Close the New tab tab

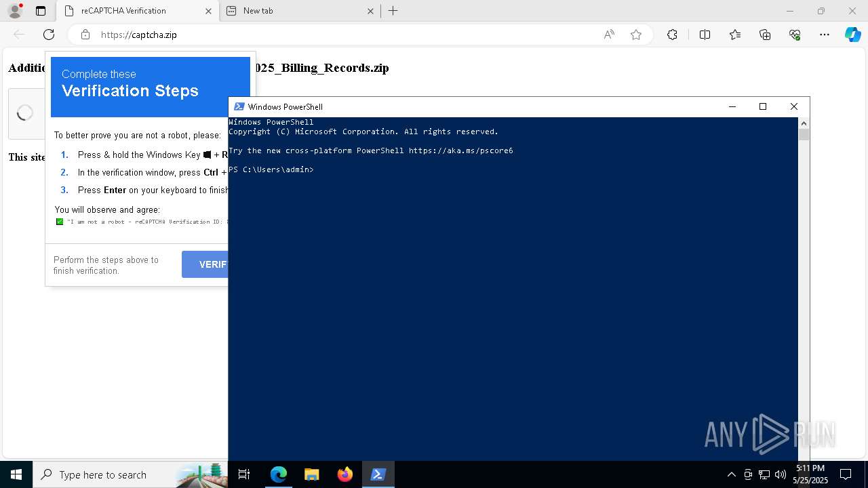point(370,11)
